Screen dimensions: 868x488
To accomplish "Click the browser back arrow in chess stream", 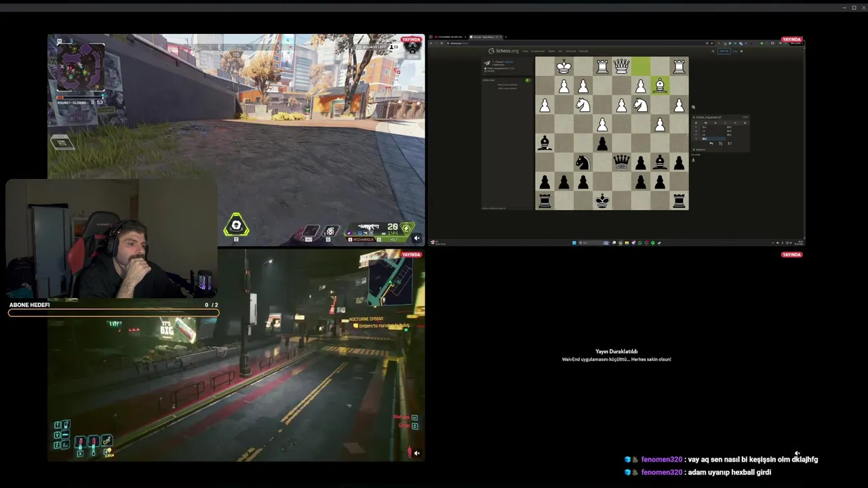I will 431,43.
